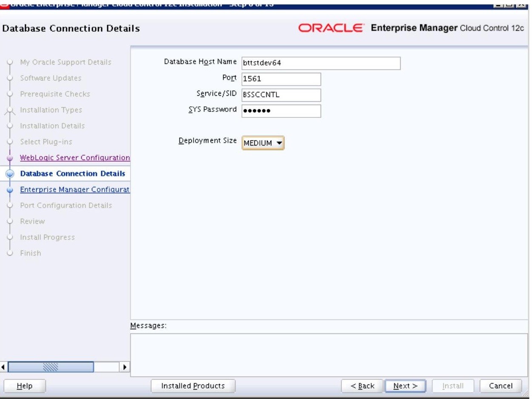532x399 pixels.
Task: Click the Database Host Name field
Action: [x=321, y=63]
